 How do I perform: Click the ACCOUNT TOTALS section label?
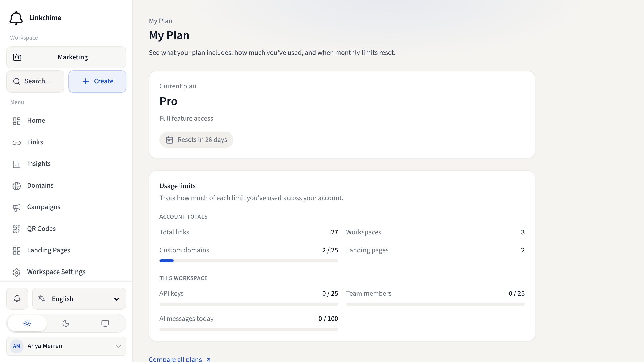click(x=183, y=217)
